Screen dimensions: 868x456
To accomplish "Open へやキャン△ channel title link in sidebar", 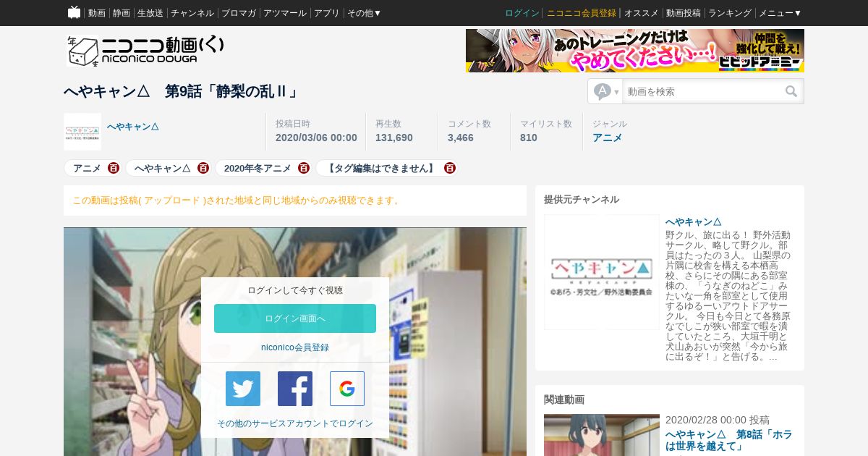I will click(x=694, y=221).
